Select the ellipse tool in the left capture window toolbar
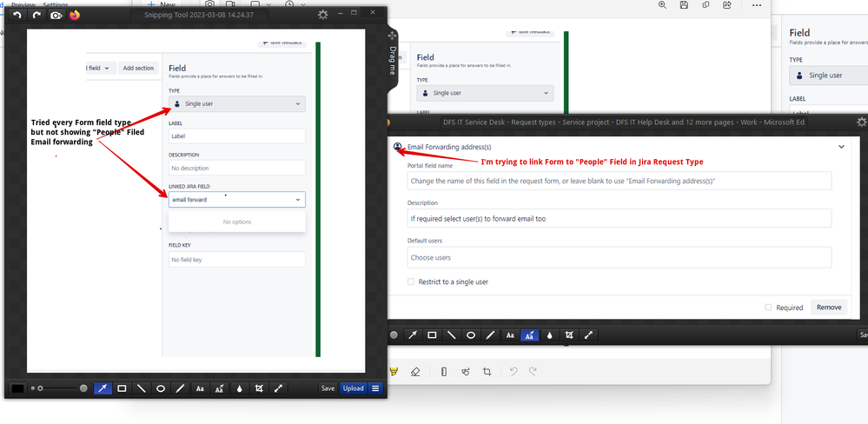Image resolution: width=868 pixels, height=424 pixels. point(161,388)
